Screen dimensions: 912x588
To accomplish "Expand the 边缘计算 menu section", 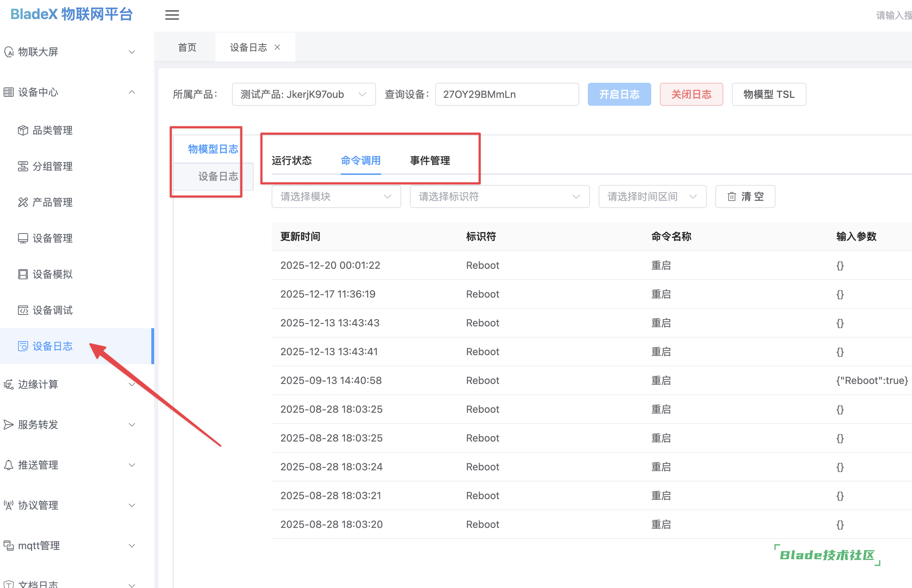I will pyautogui.click(x=132, y=384).
